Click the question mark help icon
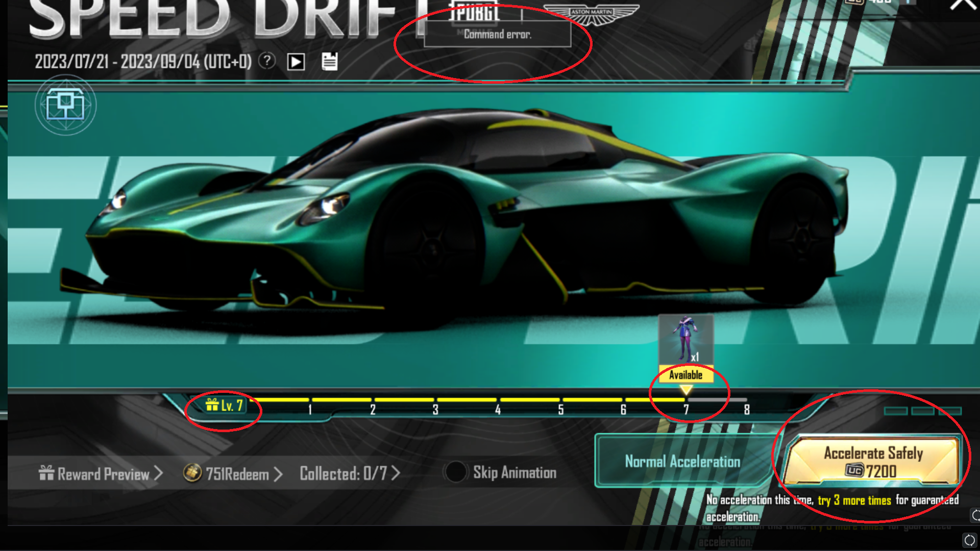 click(266, 61)
